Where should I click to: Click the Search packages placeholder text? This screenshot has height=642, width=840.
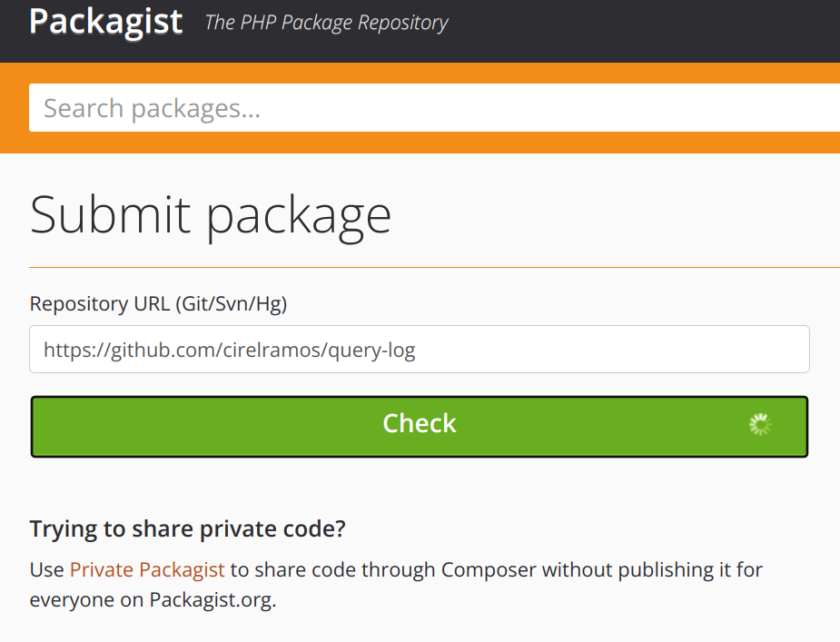point(152,109)
